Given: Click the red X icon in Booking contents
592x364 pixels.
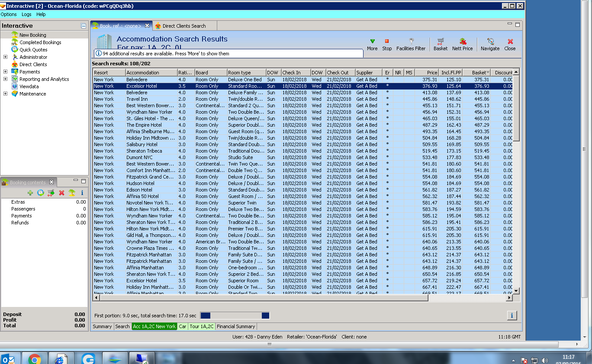Looking at the screenshot, I should coord(61,193).
